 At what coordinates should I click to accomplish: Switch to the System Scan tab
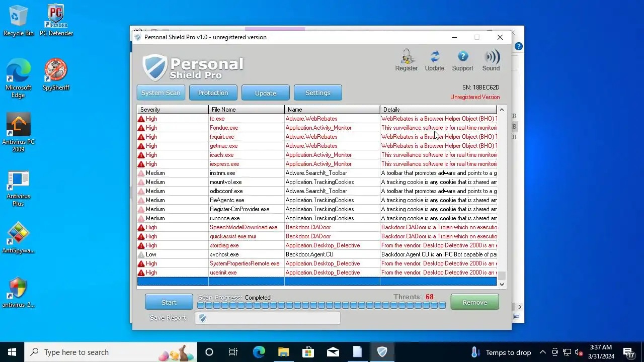(160, 93)
